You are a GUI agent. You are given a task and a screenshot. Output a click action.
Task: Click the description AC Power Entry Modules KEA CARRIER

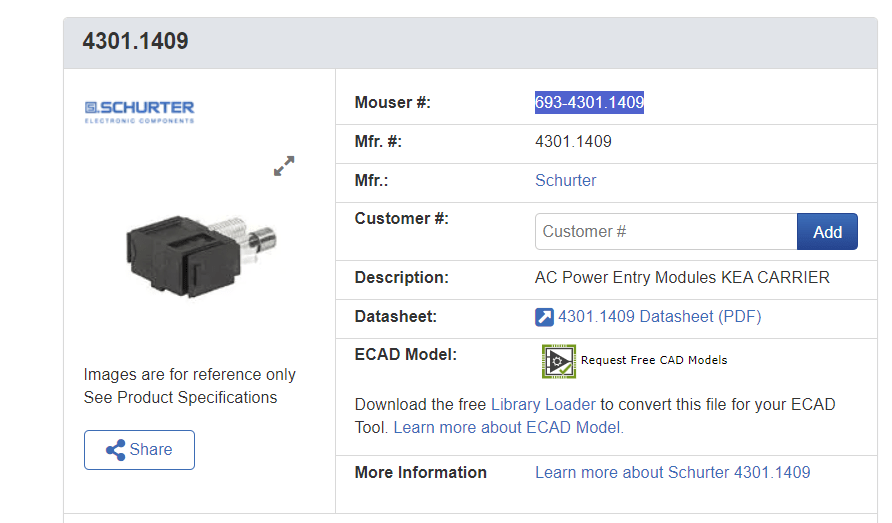pyautogui.click(x=682, y=278)
